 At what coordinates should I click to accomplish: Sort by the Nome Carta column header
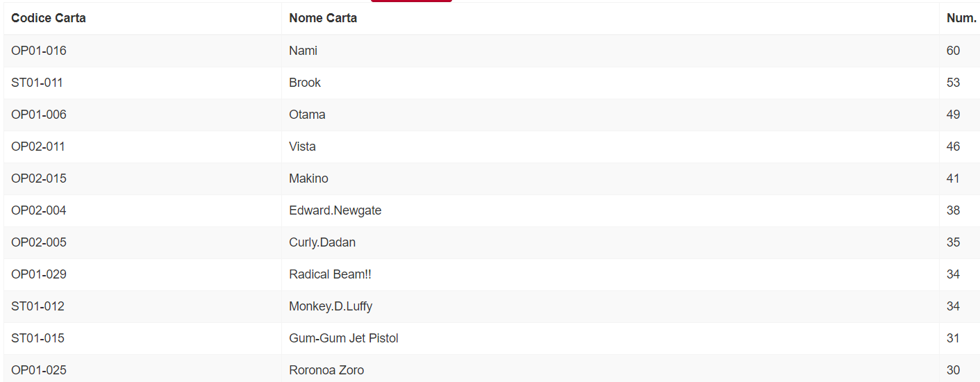323,18
